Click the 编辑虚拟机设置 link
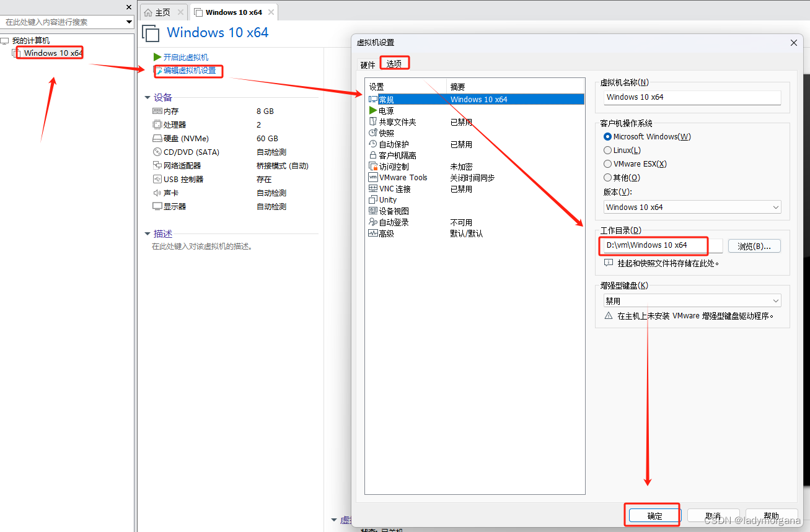Viewport: 810px width, 532px height. (x=190, y=71)
